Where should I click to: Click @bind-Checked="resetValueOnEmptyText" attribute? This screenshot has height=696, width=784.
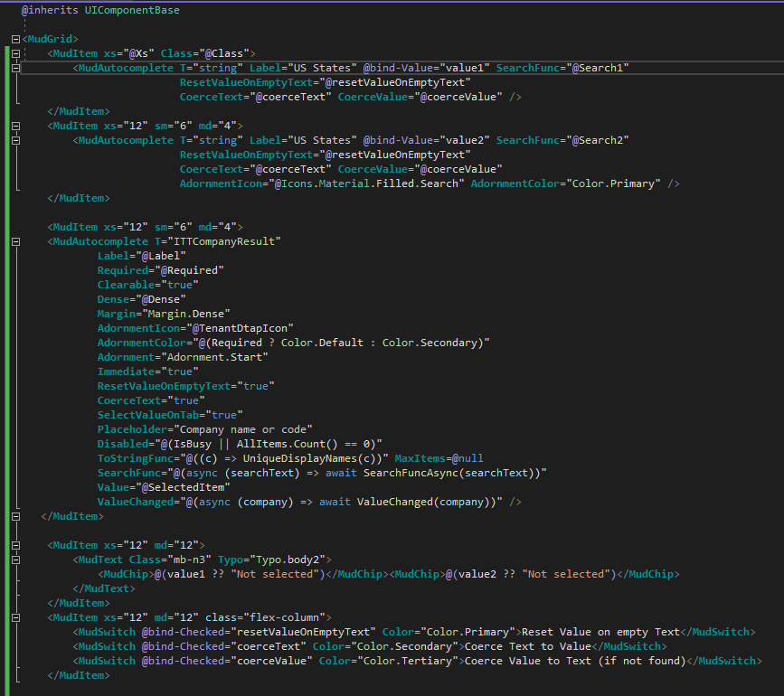click(259, 633)
